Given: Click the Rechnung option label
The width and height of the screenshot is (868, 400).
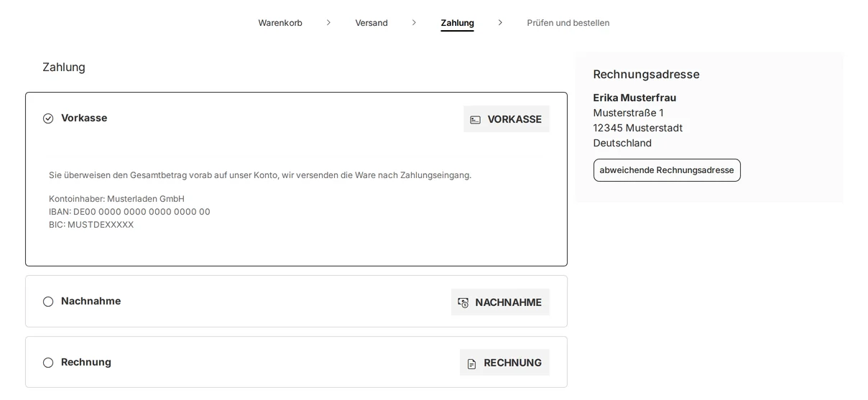Looking at the screenshot, I should tap(86, 362).
